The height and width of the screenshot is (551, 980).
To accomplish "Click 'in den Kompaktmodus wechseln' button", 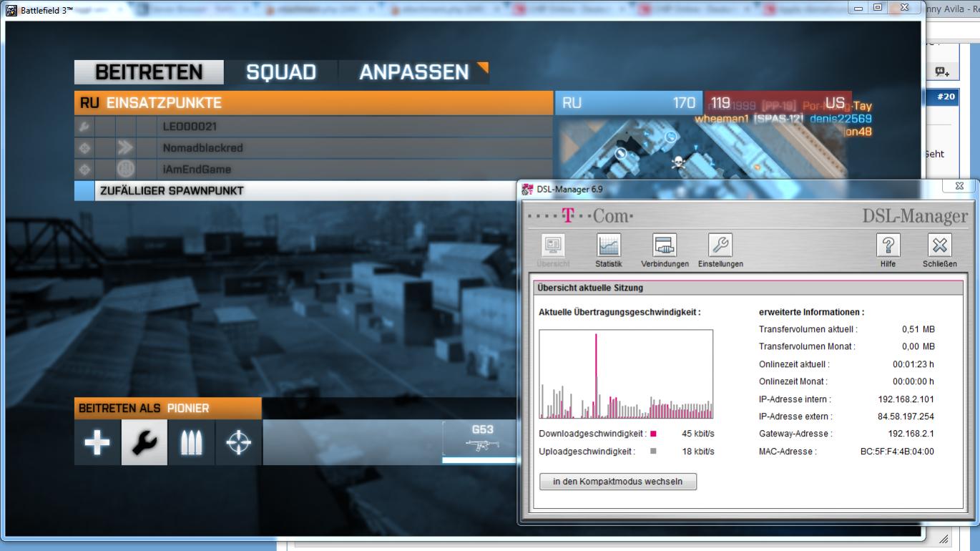I will 618,482.
